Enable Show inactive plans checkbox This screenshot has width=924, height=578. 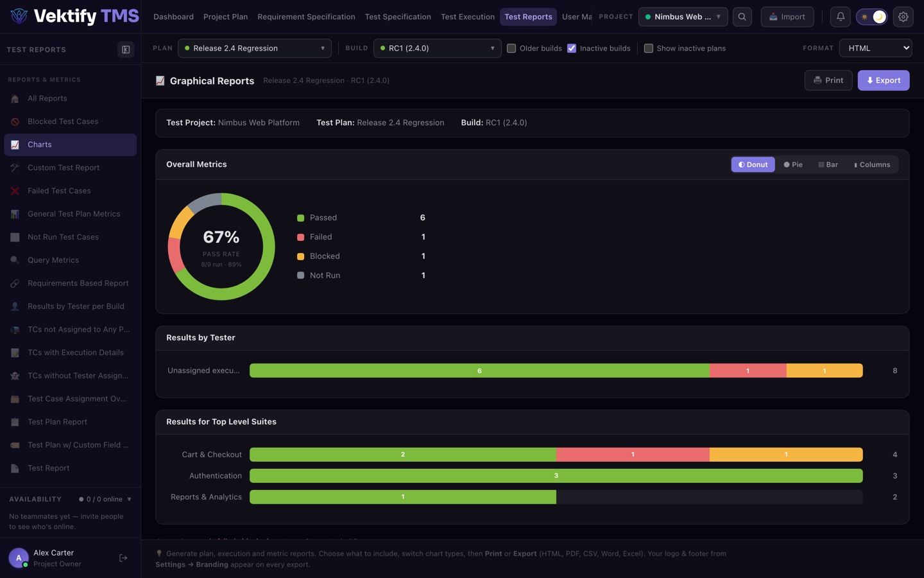[x=649, y=48]
